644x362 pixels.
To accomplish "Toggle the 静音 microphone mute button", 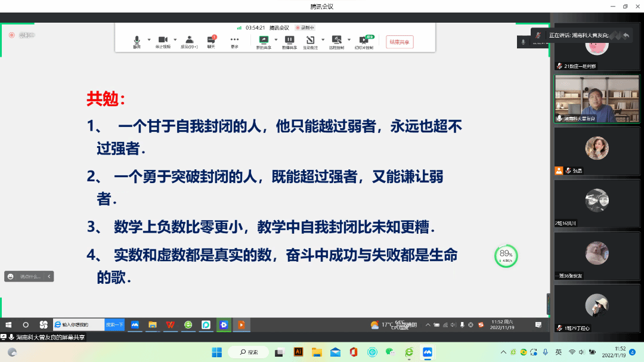I will click(x=137, y=41).
